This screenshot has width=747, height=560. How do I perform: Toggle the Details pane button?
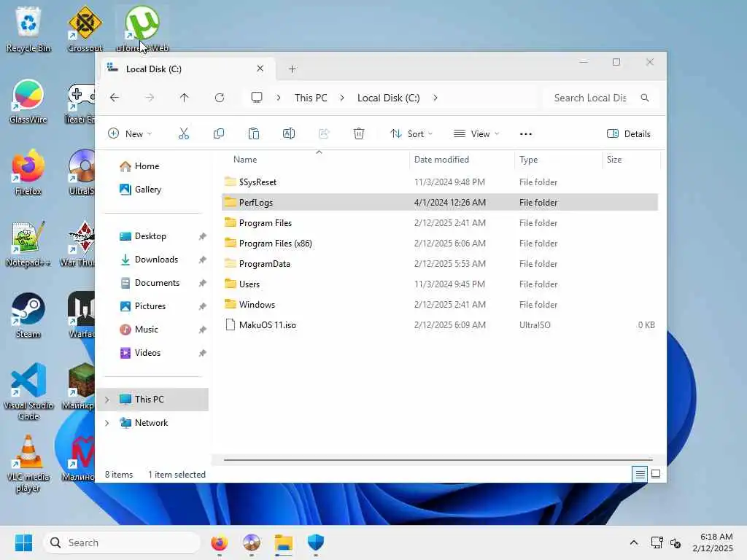coord(628,134)
